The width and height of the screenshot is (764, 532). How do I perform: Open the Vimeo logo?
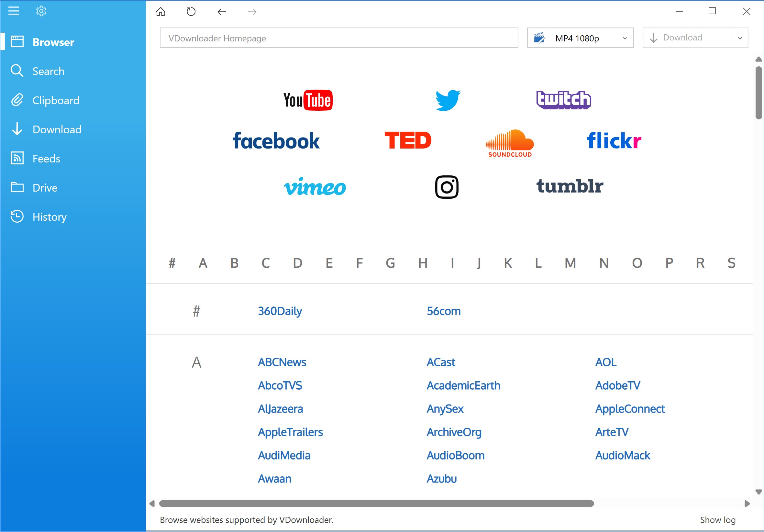coord(315,186)
